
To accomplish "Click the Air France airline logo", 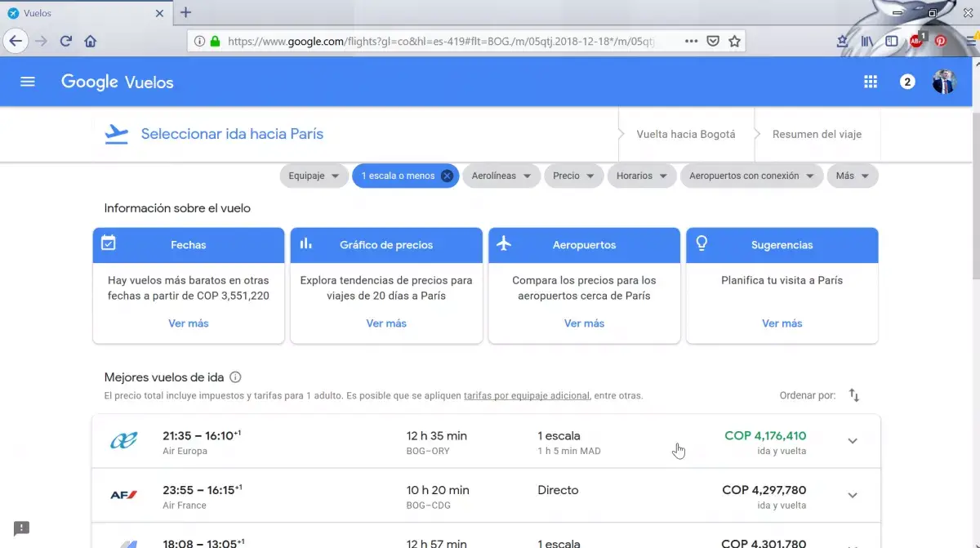I will coord(124,495).
